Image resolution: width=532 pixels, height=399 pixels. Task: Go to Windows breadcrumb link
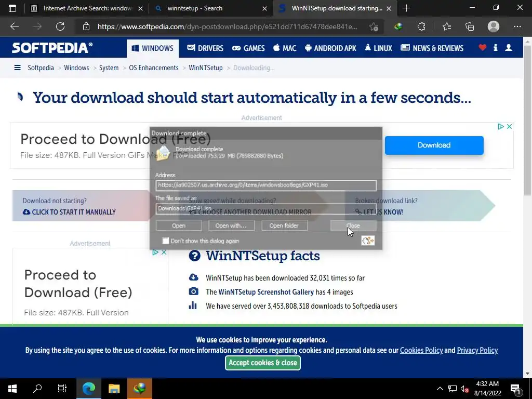click(x=76, y=68)
